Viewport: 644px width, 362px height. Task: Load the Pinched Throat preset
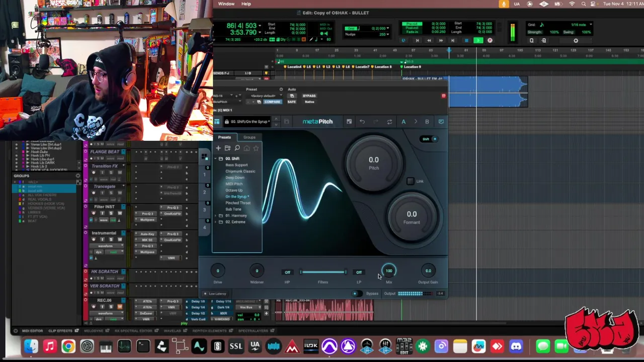(237, 203)
